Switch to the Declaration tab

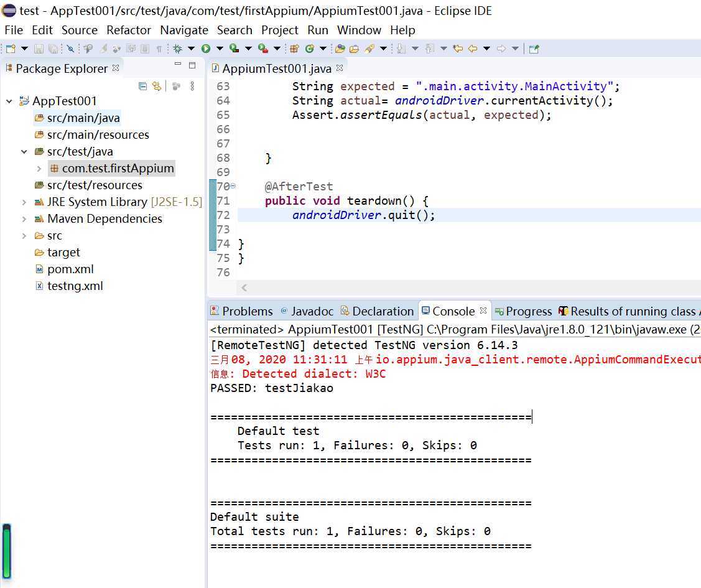click(x=378, y=310)
